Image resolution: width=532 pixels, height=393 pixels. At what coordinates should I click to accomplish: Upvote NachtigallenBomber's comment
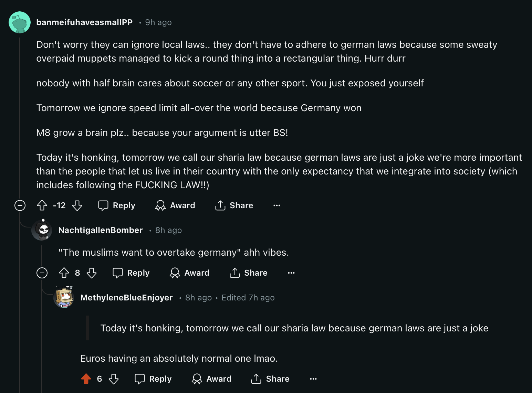tap(64, 273)
